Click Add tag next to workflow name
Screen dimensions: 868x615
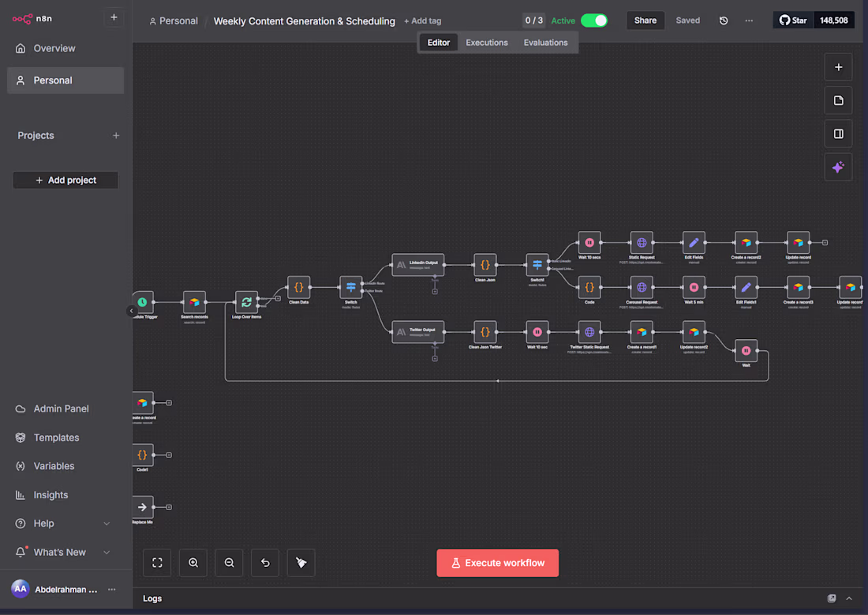click(x=422, y=21)
